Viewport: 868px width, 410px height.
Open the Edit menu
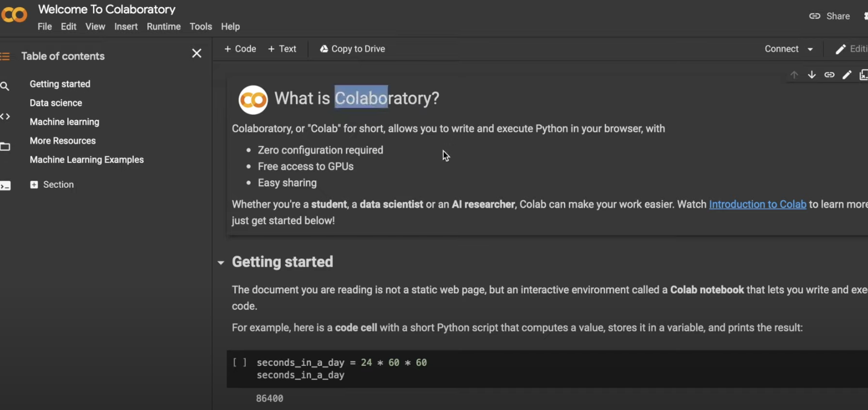(68, 26)
